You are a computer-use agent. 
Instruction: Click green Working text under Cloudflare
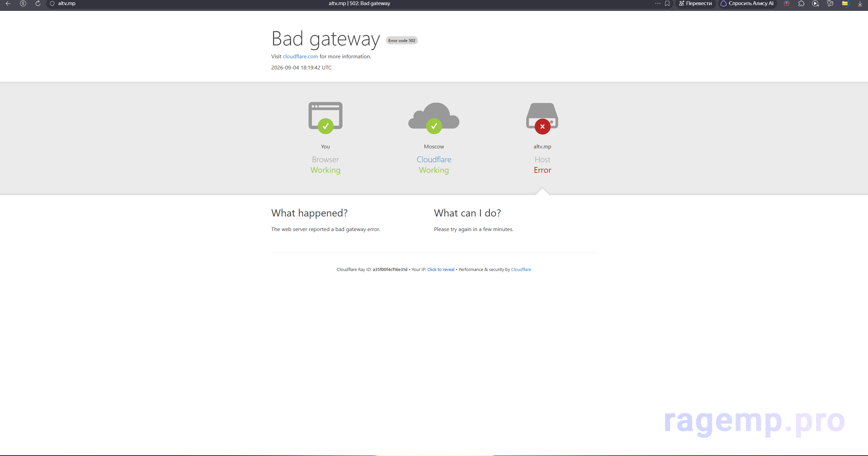(434, 170)
